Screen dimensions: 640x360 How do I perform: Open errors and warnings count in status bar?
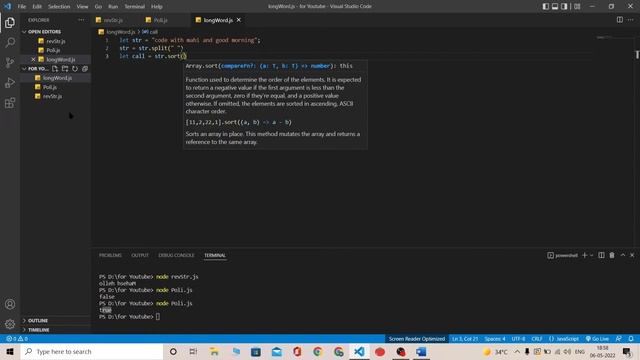(17, 339)
